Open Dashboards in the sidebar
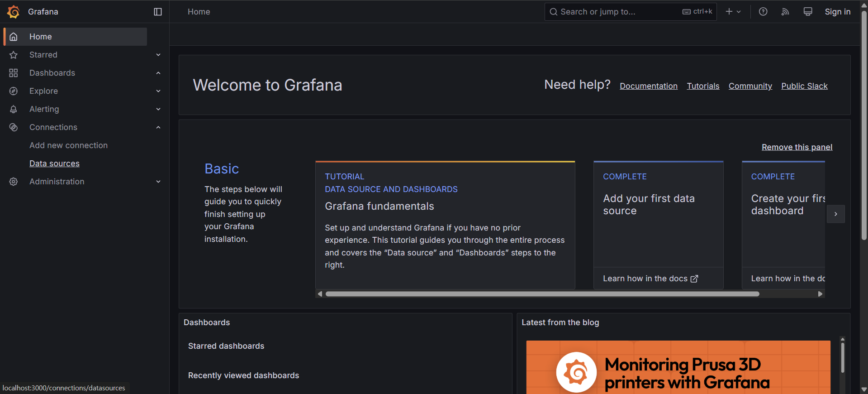This screenshot has width=868, height=394. coord(52,73)
